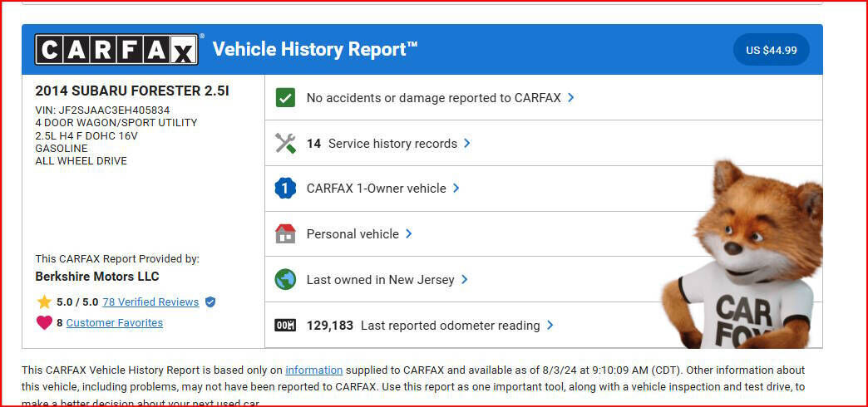The height and width of the screenshot is (407, 868).
Task: Expand the 14 Service history records chevron
Action: pos(467,143)
